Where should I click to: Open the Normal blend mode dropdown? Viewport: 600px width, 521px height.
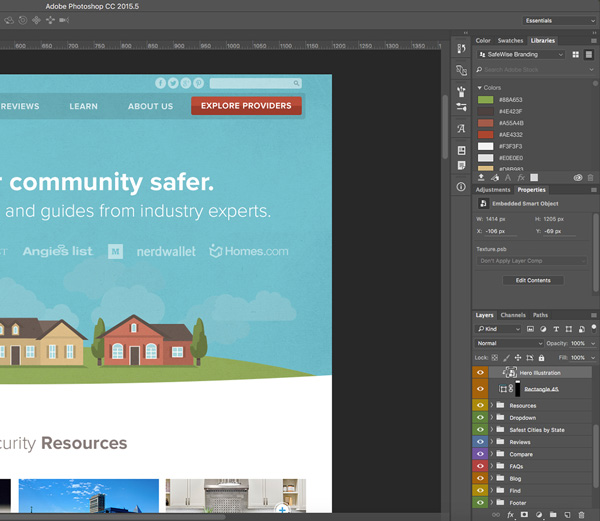509,343
